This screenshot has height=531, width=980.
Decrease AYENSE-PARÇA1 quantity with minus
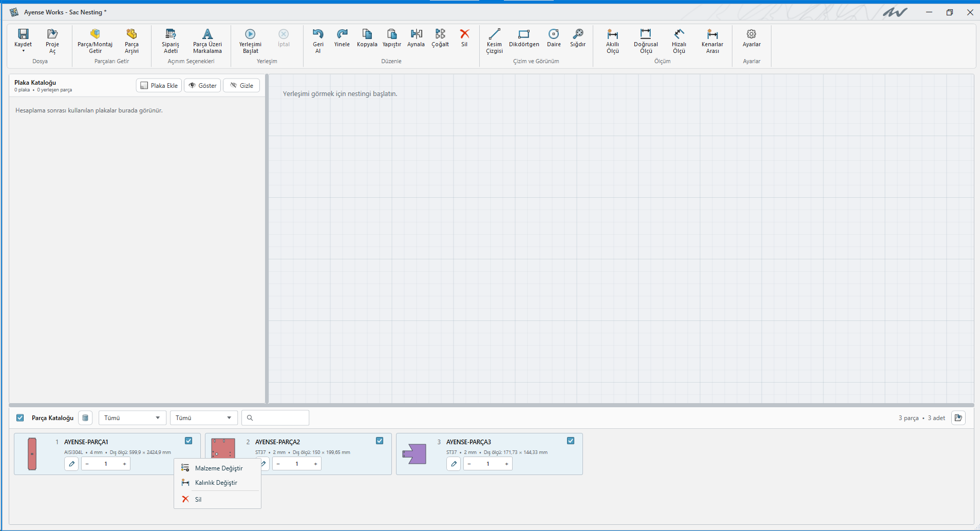pos(87,464)
